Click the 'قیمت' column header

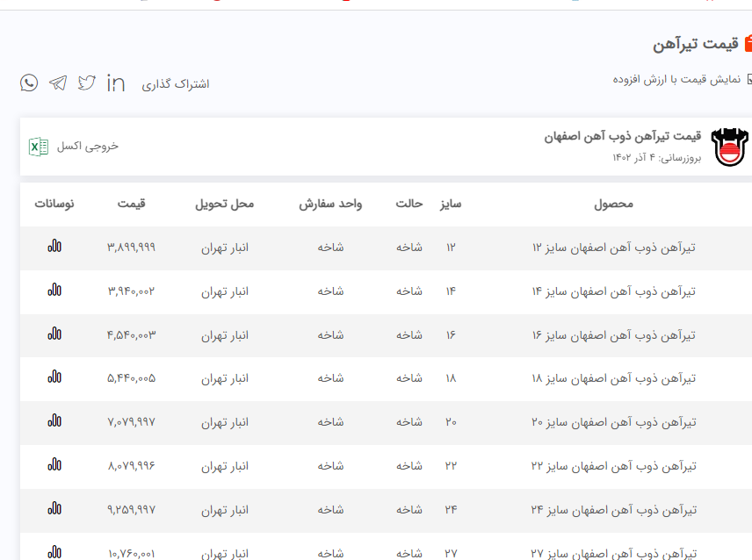click(131, 204)
